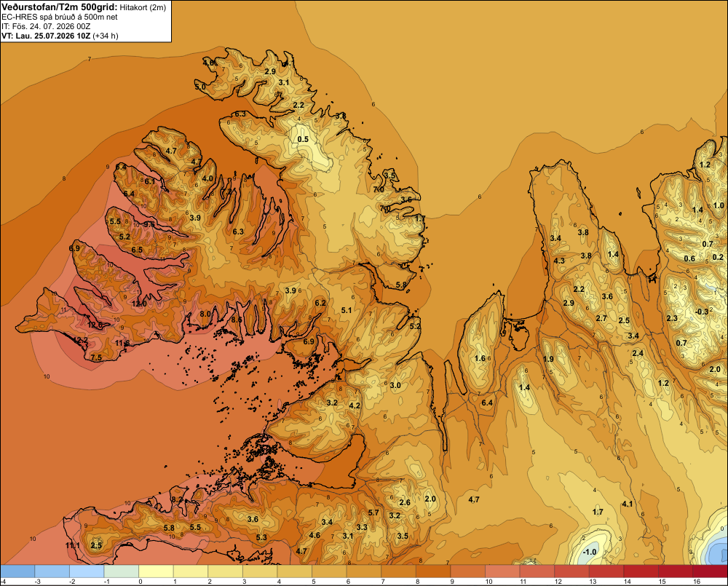728x586 pixels.
Task: Click the -0.3 temperature label
Action: tap(703, 312)
